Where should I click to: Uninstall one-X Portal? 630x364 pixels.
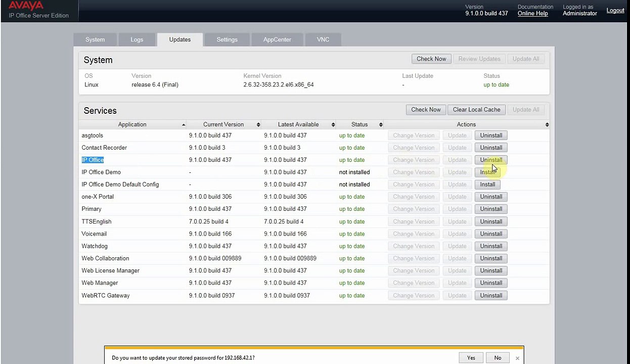[491, 197]
